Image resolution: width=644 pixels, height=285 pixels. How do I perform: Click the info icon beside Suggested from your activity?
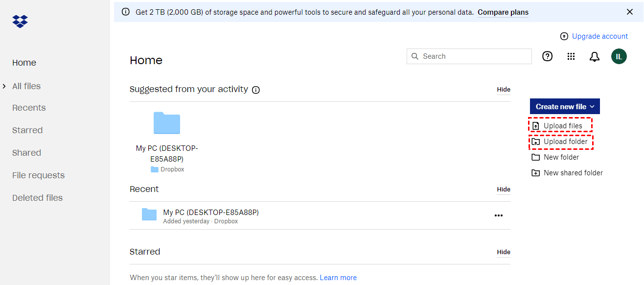pos(256,90)
